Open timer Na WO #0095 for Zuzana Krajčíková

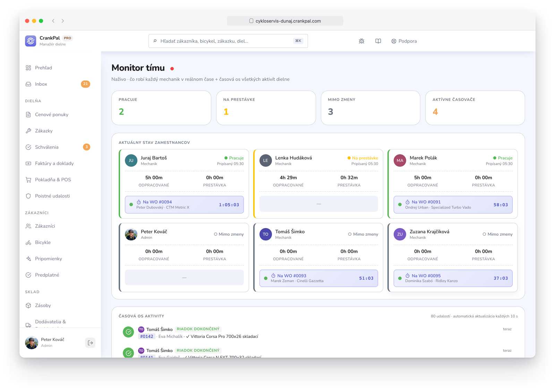[x=453, y=278]
